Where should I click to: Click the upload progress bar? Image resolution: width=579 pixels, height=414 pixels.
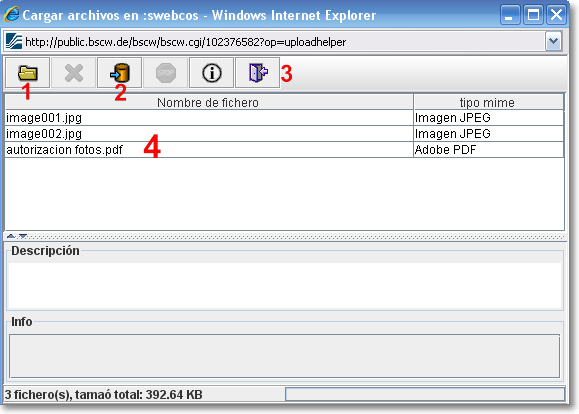[425, 394]
